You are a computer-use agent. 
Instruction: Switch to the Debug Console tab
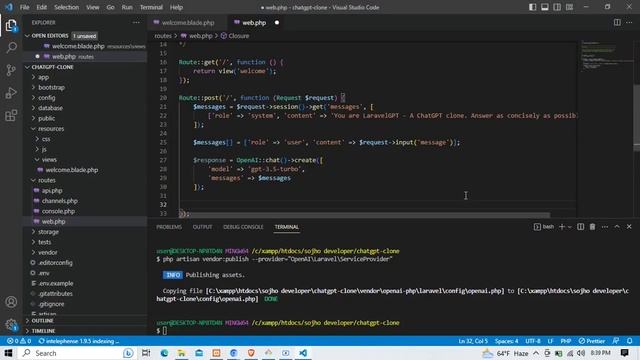click(x=243, y=227)
